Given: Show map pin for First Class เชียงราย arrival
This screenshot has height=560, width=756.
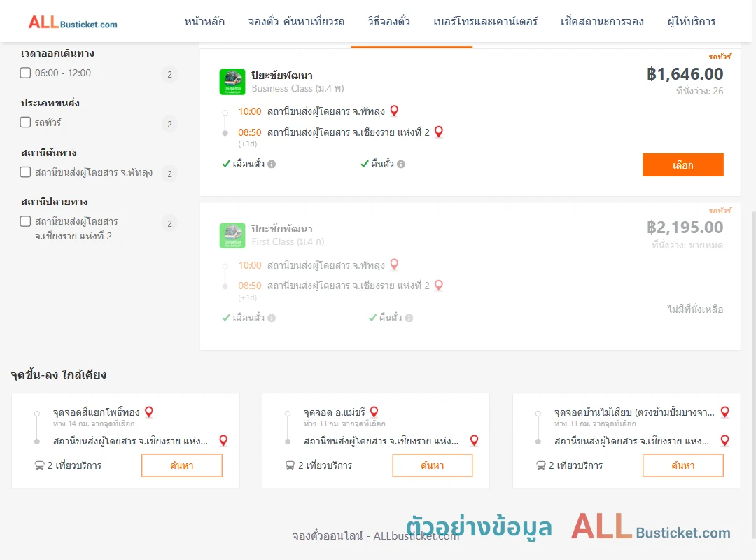Looking at the screenshot, I should pyautogui.click(x=439, y=286).
